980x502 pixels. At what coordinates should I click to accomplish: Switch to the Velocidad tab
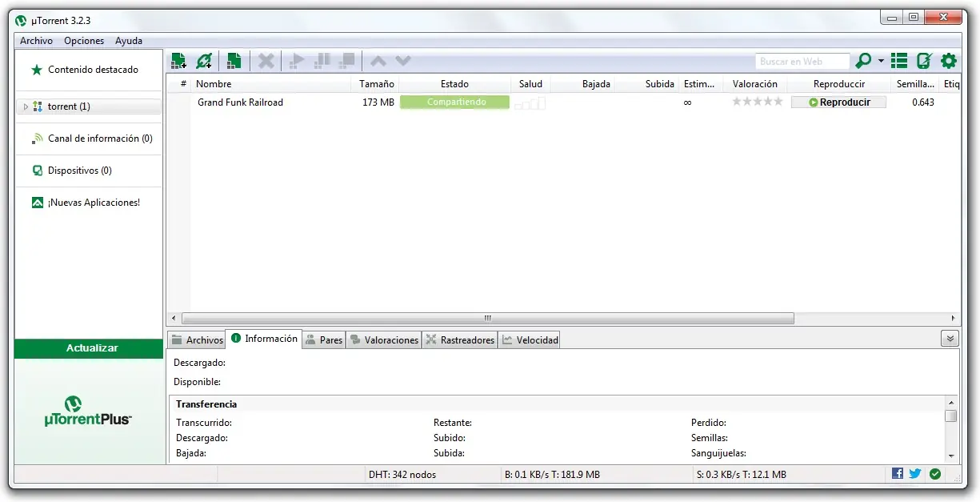(x=529, y=340)
